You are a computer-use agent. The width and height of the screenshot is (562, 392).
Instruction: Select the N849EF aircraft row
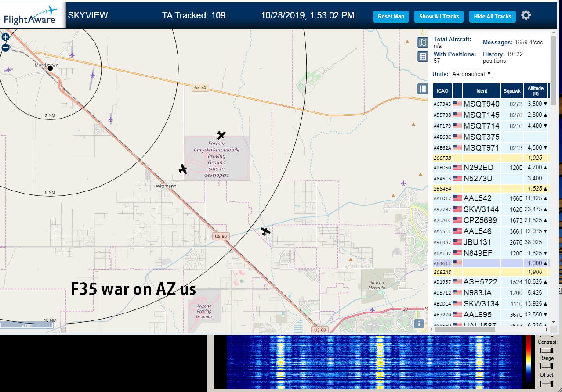(491, 253)
